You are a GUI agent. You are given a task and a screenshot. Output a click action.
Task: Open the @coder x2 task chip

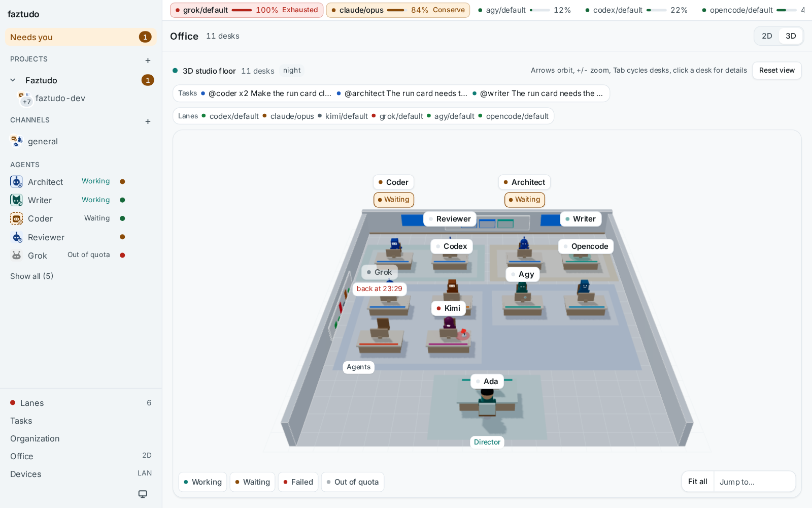(266, 93)
